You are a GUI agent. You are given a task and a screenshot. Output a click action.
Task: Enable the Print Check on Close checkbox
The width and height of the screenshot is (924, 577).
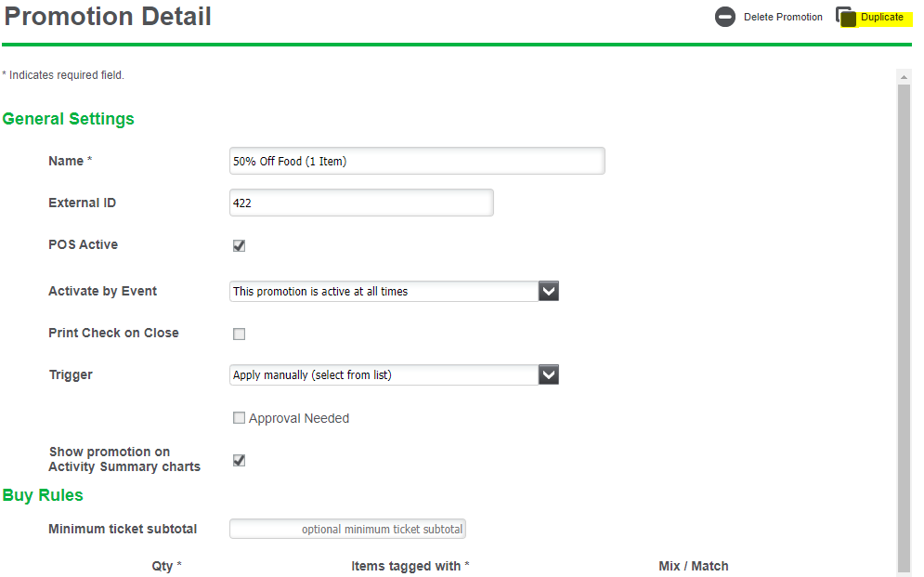239,334
